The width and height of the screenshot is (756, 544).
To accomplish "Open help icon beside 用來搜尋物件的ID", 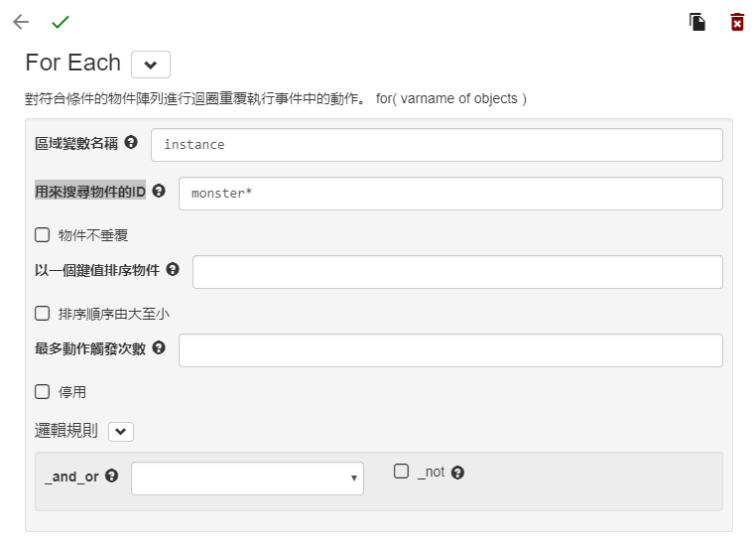I will pyautogui.click(x=159, y=191).
